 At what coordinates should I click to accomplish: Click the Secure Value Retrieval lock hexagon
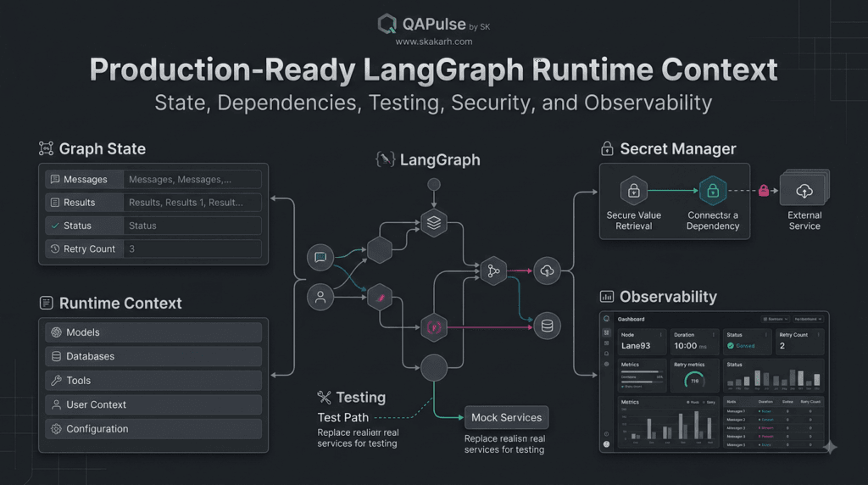[x=634, y=191]
